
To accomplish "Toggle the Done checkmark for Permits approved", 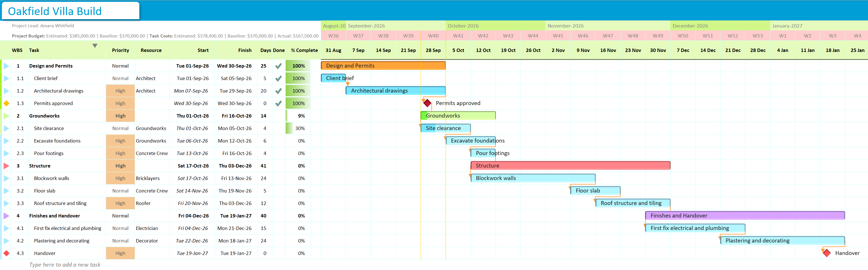I will pos(278,103).
